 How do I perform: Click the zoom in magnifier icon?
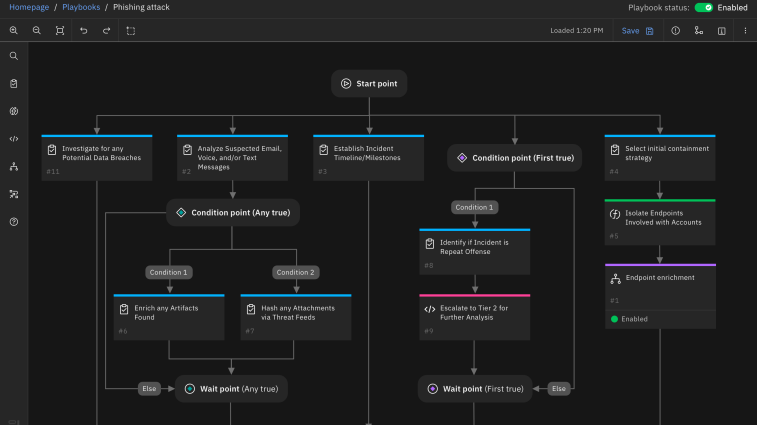pos(14,31)
